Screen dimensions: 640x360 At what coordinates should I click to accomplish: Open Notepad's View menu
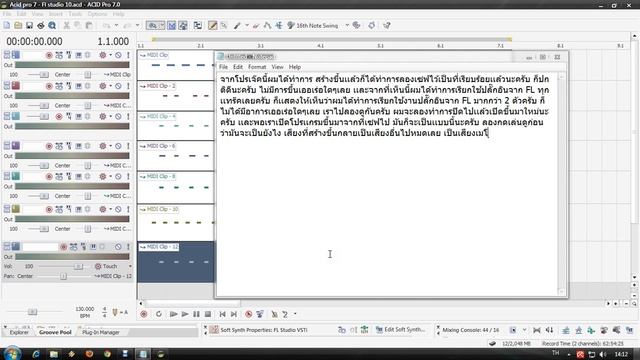click(x=278, y=67)
